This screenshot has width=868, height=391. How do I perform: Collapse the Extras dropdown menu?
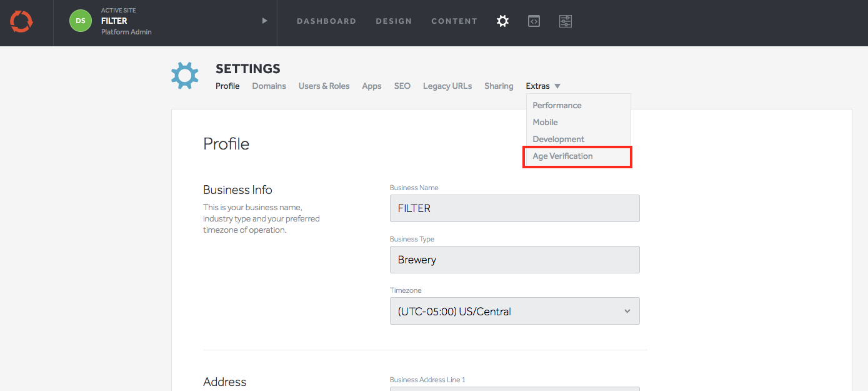pyautogui.click(x=543, y=86)
